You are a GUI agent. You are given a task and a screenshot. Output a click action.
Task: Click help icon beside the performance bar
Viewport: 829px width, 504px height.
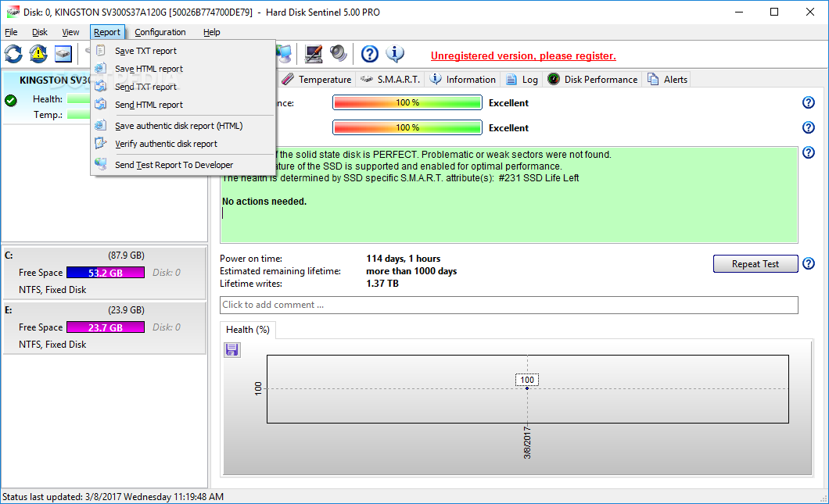[809, 102]
